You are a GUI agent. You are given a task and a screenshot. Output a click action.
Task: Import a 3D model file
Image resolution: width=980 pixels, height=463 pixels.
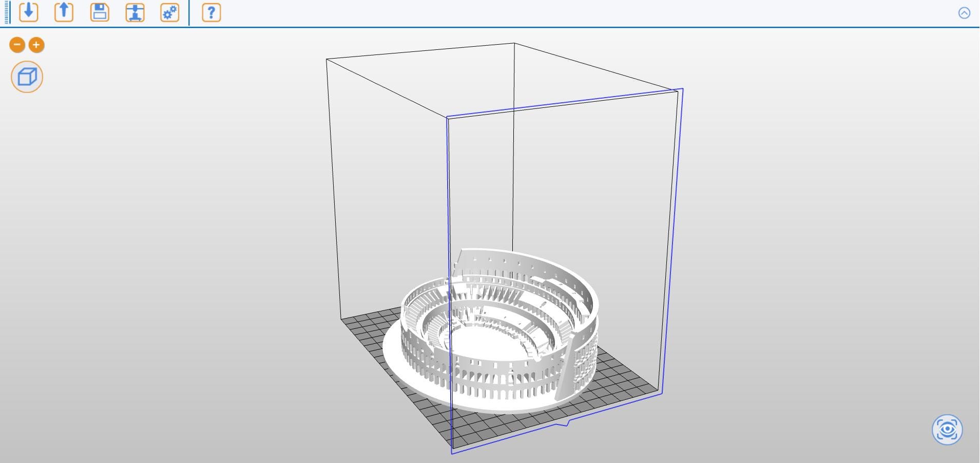[x=29, y=13]
